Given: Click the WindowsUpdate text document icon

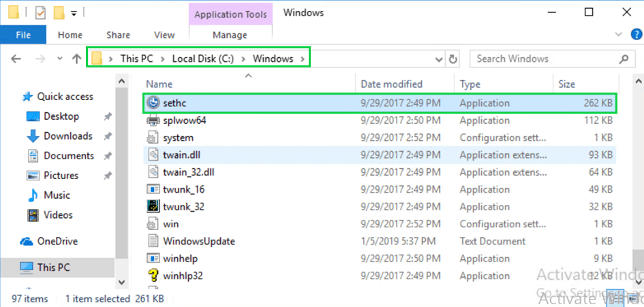Looking at the screenshot, I should 153,241.
